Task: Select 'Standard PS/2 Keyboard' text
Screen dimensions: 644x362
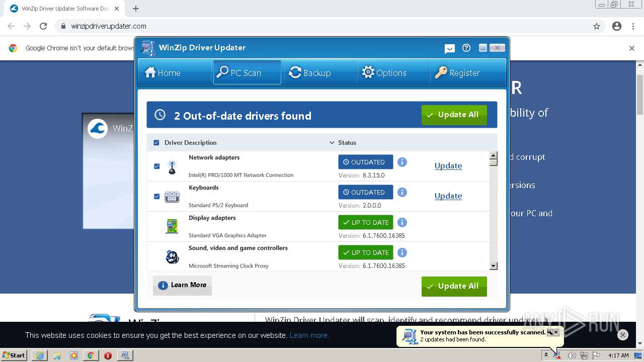Action: coord(218,205)
